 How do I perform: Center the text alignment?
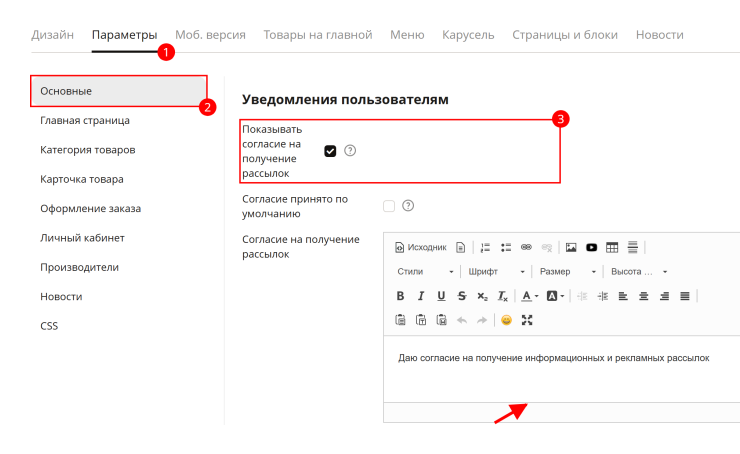click(643, 296)
